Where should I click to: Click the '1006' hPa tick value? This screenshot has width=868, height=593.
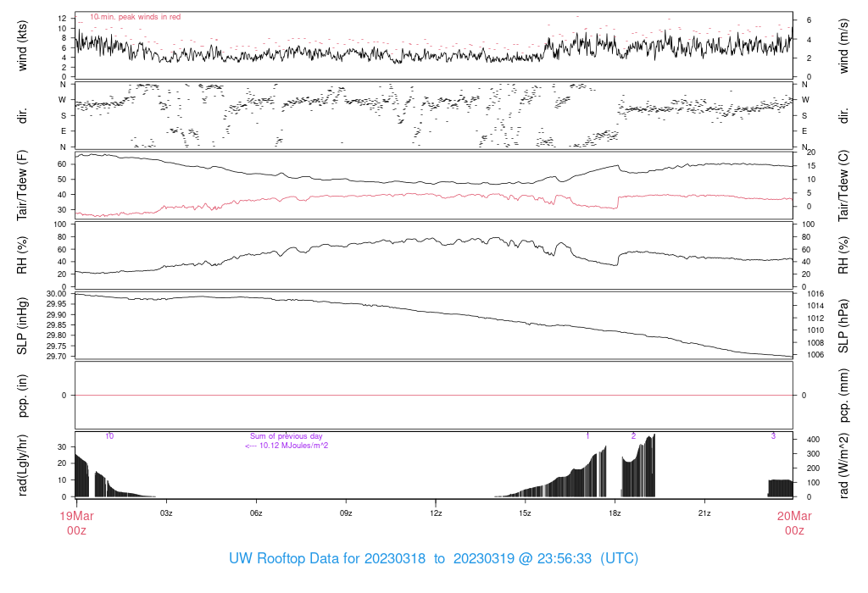(815, 355)
